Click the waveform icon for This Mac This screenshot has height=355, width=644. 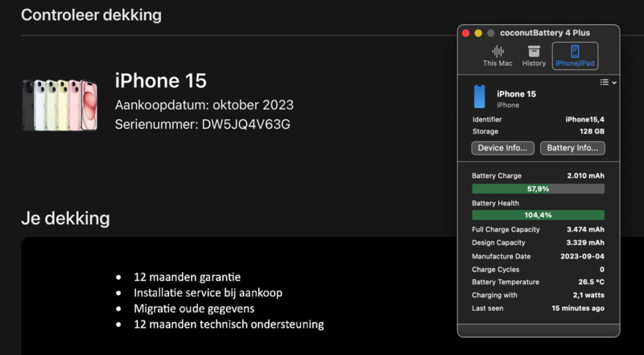[x=497, y=52]
